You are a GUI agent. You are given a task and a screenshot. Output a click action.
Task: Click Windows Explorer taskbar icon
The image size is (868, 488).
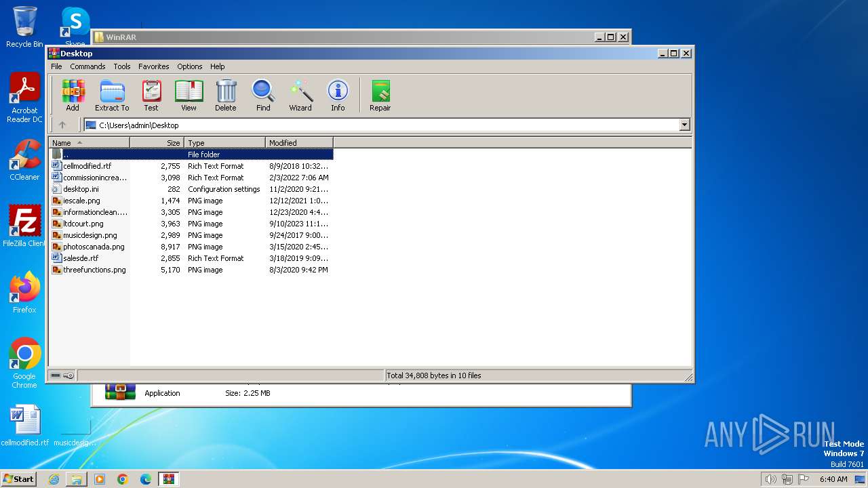pyautogui.click(x=77, y=479)
